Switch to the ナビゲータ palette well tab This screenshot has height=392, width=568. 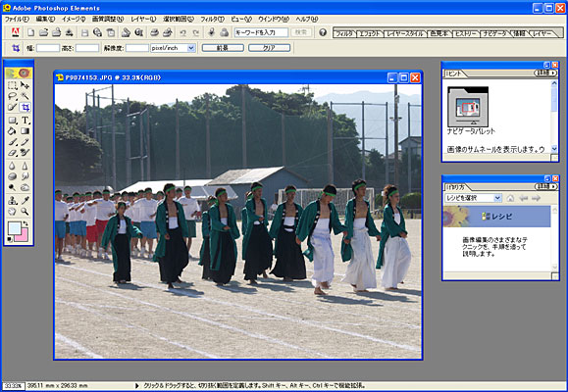(x=494, y=33)
